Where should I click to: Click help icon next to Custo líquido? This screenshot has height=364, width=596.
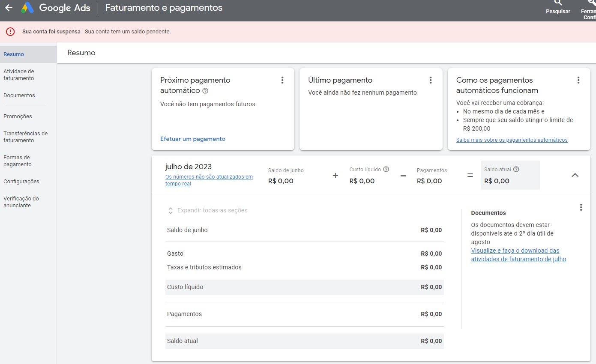coord(386,169)
